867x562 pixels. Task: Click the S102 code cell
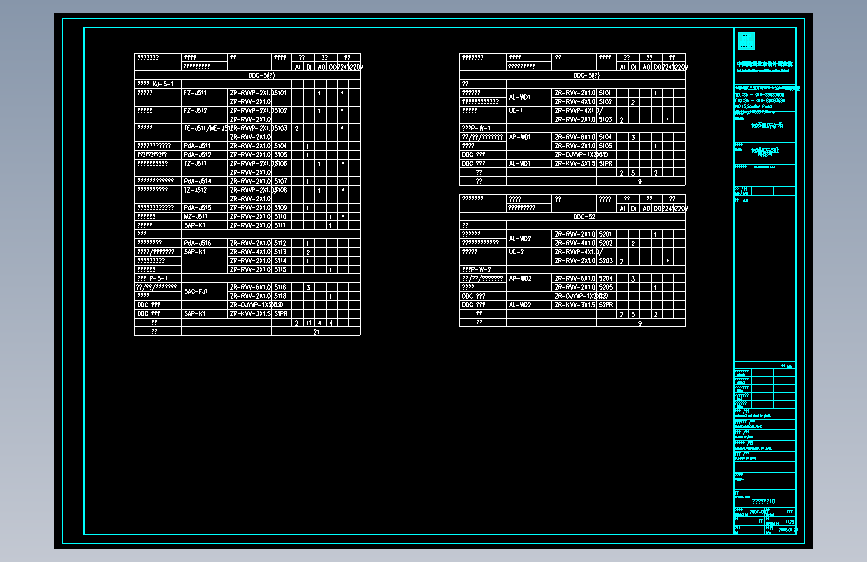pos(607,102)
